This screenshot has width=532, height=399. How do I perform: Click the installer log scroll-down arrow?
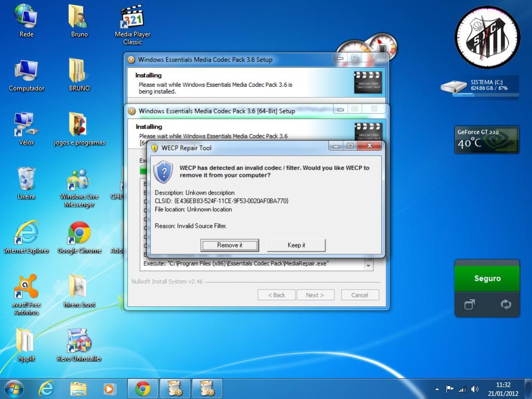[x=369, y=266]
